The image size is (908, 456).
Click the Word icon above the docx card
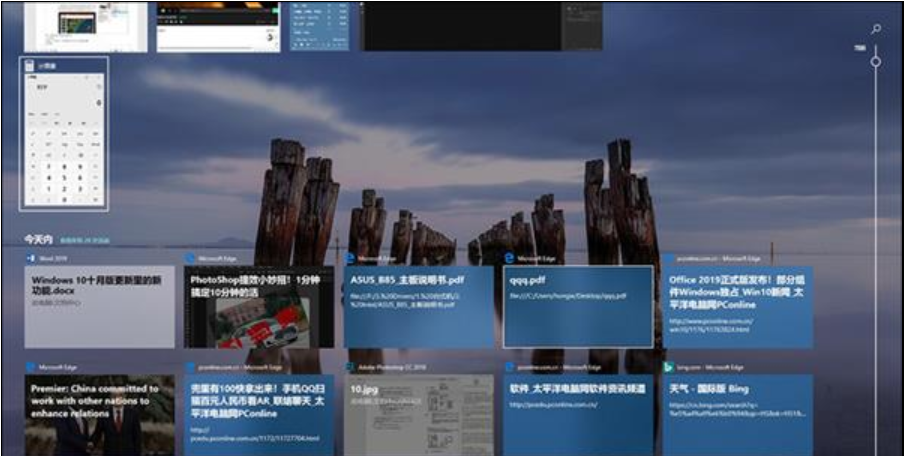[x=30, y=258]
